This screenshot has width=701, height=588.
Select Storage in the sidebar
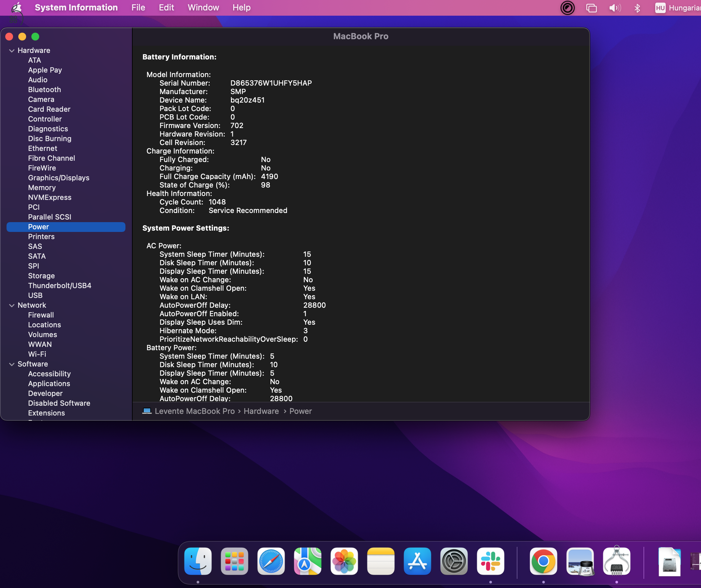[41, 276]
